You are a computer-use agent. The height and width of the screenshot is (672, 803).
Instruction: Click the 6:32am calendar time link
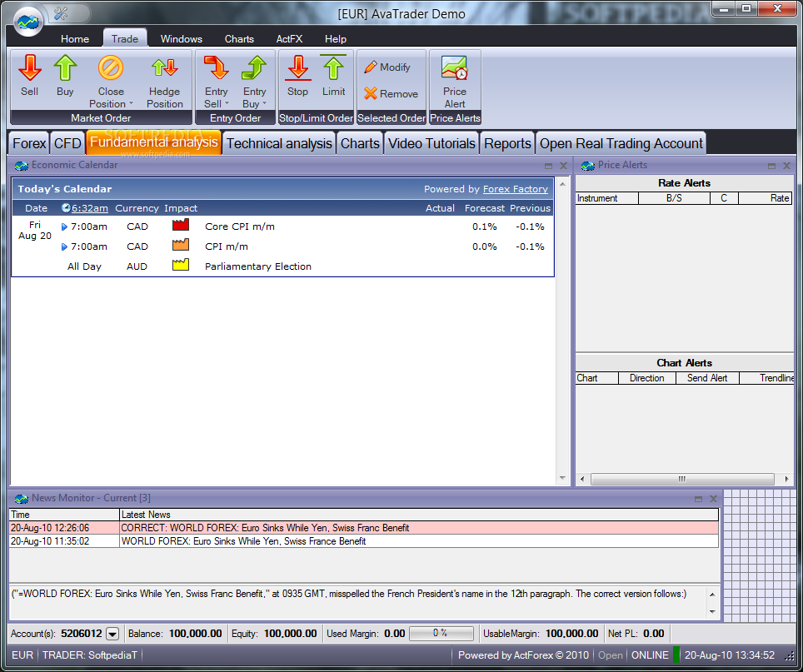point(90,208)
